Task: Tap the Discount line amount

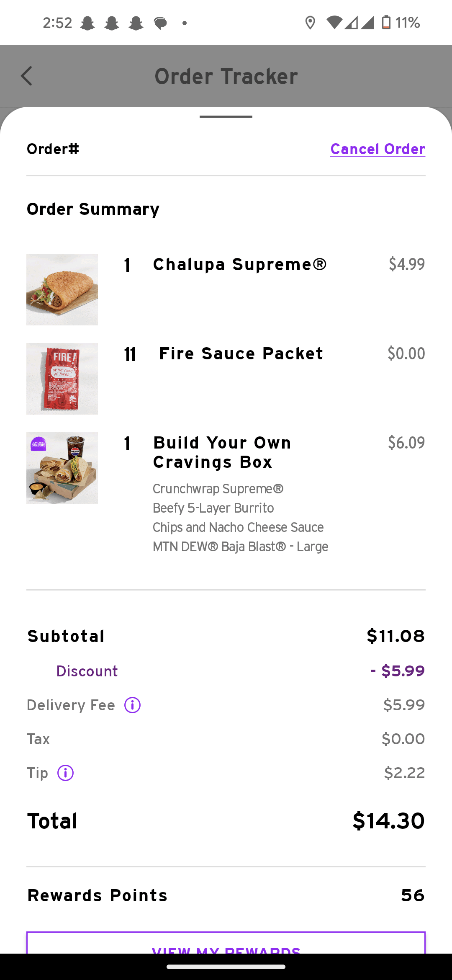Action: 397,671
